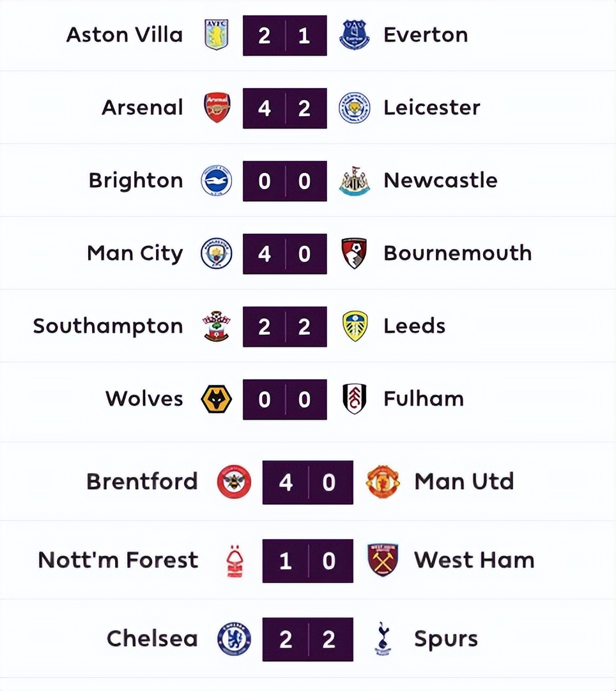Select the Man City badge
This screenshot has width=616, height=691.
click(x=216, y=253)
